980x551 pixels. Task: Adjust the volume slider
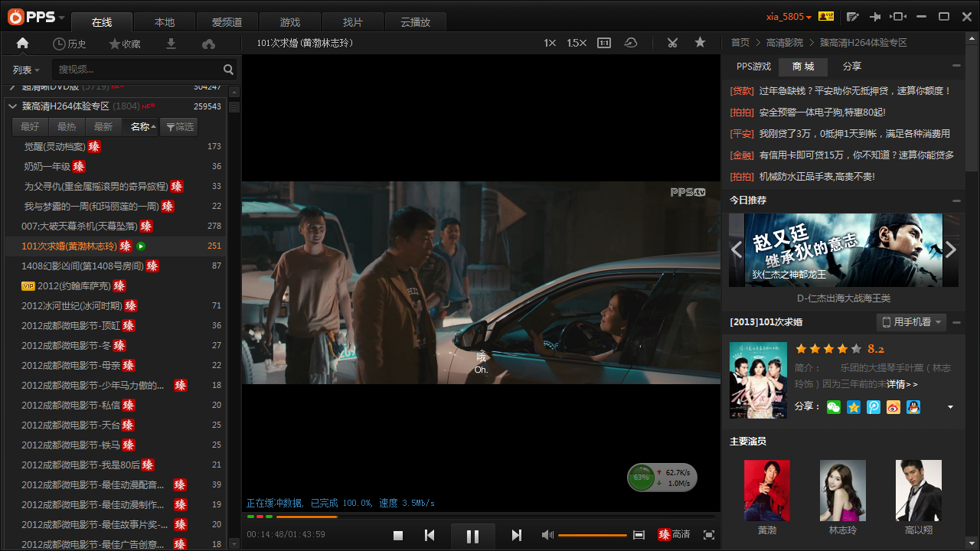[593, 535]
